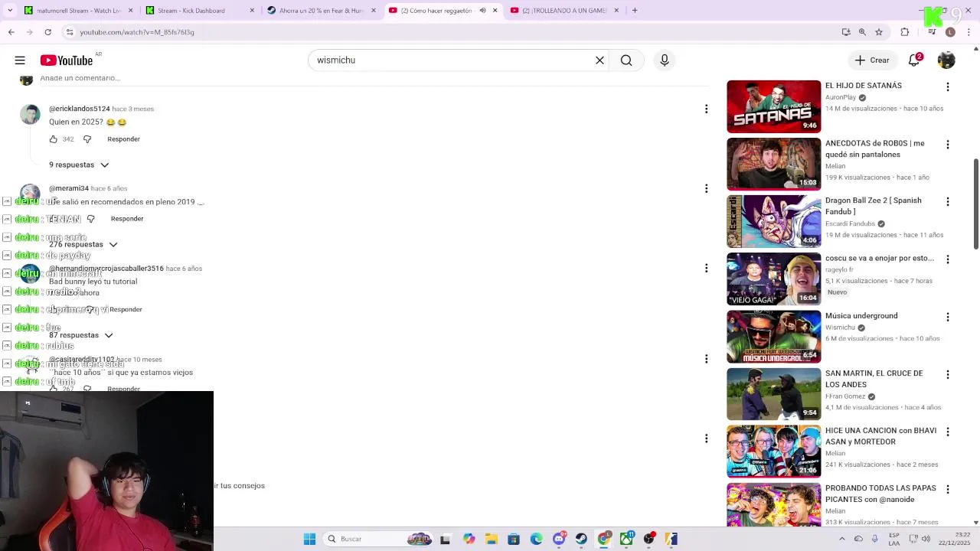This screenshot has width=980, height=551.
Task: Open 'Dragon Ball Zee 2' thumbnail
Action: [773, 221]
